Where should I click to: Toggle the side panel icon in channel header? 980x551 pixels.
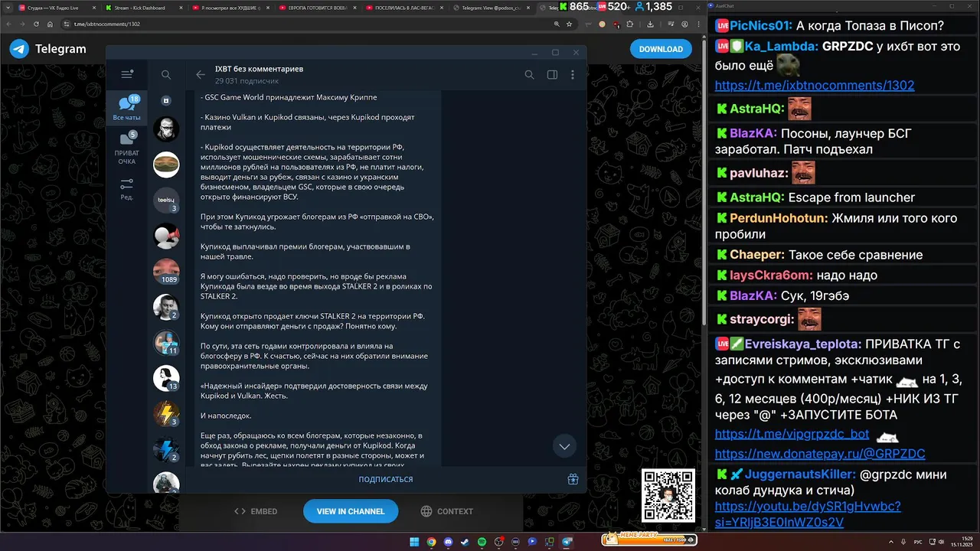pyautogui.click(x=552, y=74)
